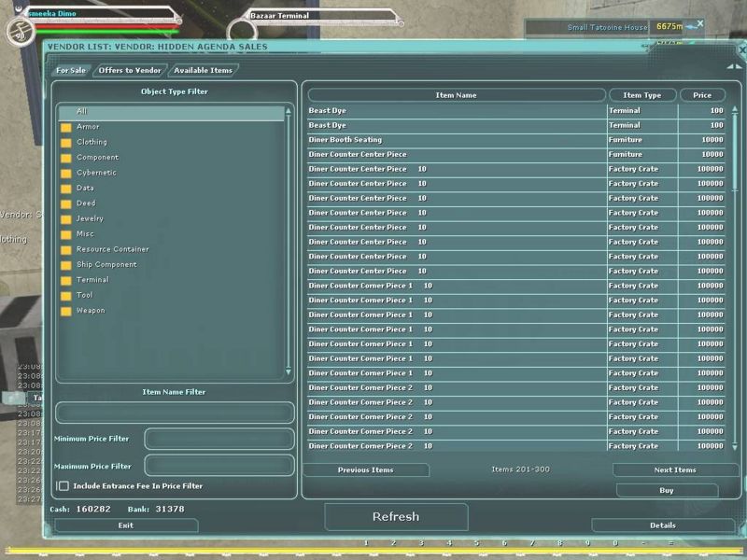Image resolution: width=747 pixels, height=560 pixels.
Task: Open the Available Items tab
Action: (x=203, y=70)
